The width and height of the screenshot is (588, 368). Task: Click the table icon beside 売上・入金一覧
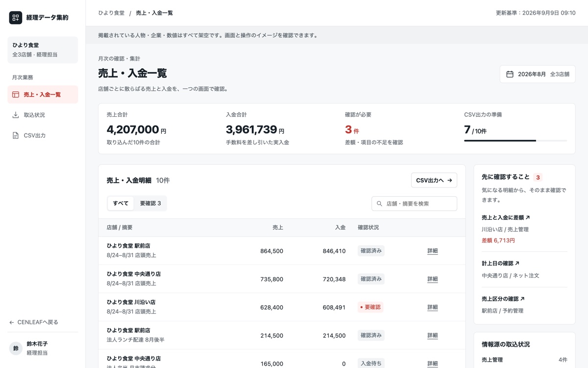click(16, 95)
